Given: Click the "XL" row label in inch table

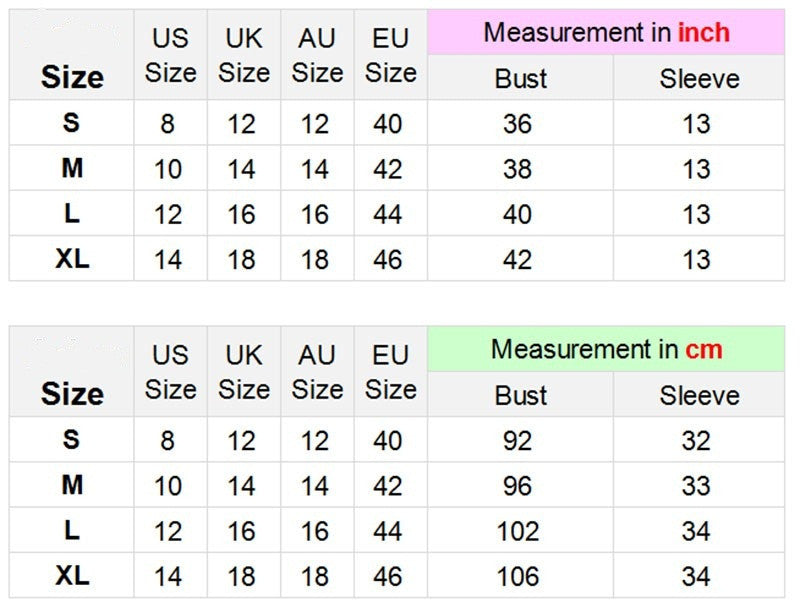Looking at the screenshot, I should click(72, 259).
